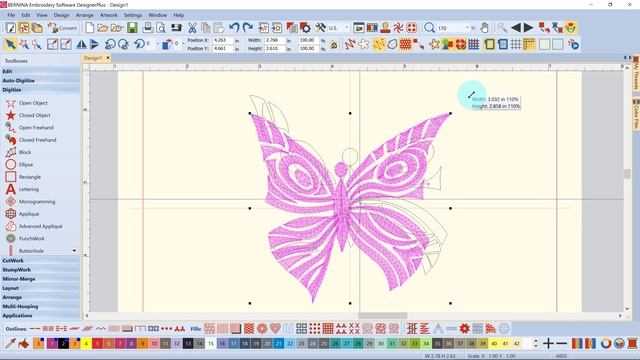Open the My Threads side panel
The height and width of the screenshot is (360, 640).
click(636, 73)
